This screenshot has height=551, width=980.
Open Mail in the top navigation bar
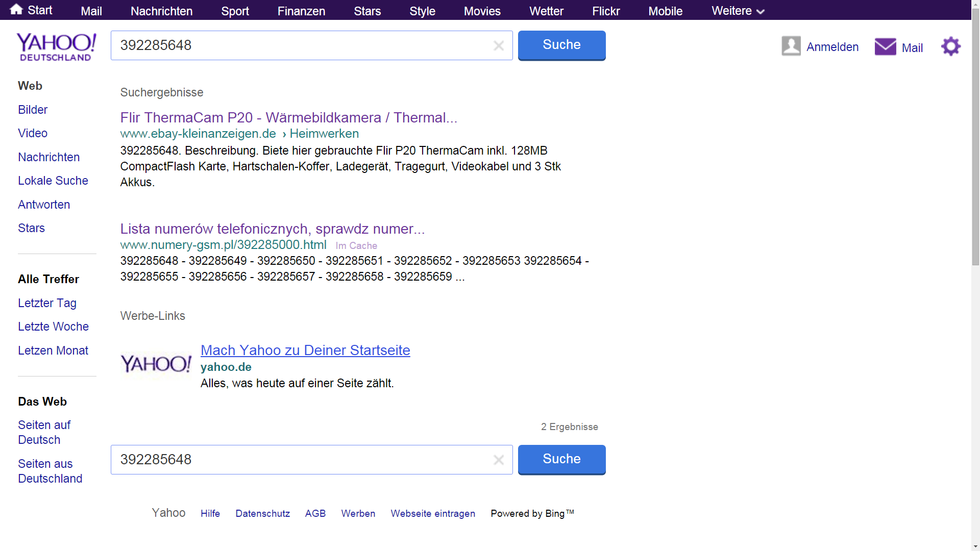[x=91, y=11]
